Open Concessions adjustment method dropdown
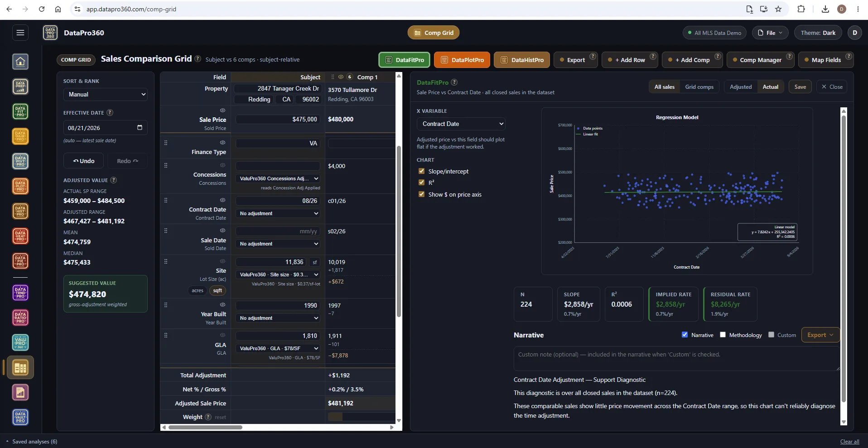This screenshot has width=868, height=448. pos(279,178)
